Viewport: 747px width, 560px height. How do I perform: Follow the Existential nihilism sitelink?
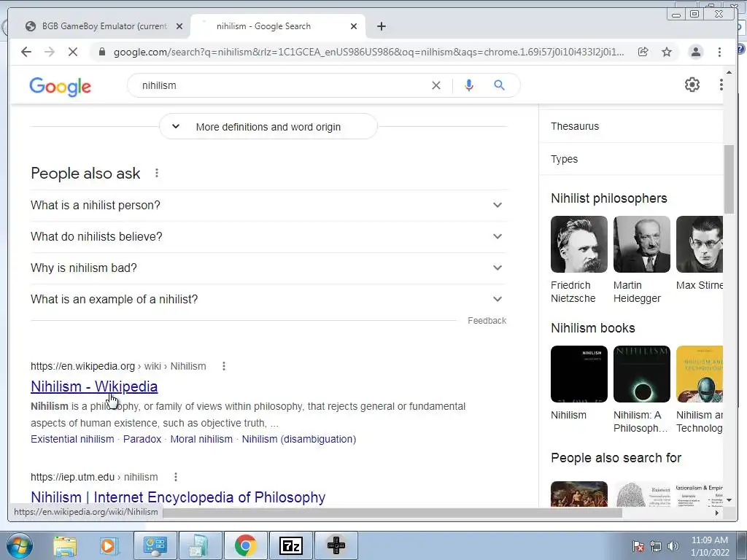72,439
